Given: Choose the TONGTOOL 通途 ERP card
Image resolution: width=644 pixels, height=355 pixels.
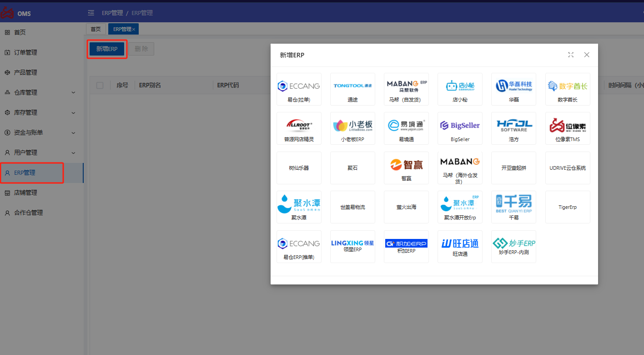Looking at the screenshot, I should 352,89.
